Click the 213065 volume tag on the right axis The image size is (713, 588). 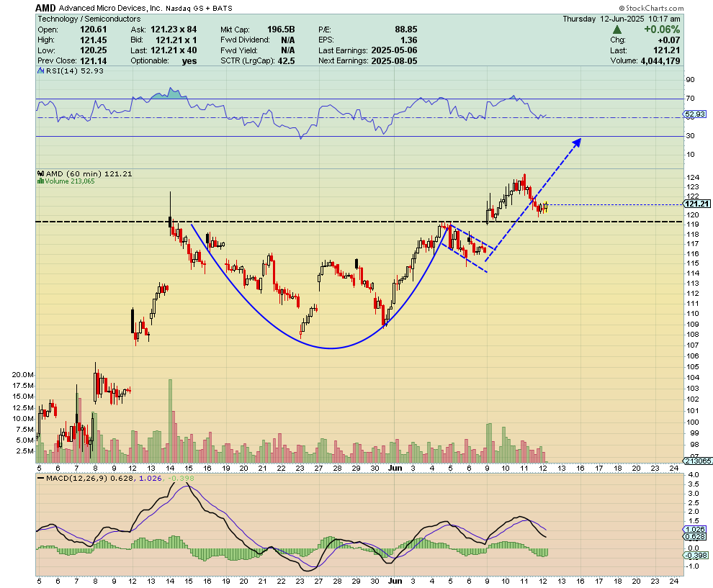click(x=698, y=461)
